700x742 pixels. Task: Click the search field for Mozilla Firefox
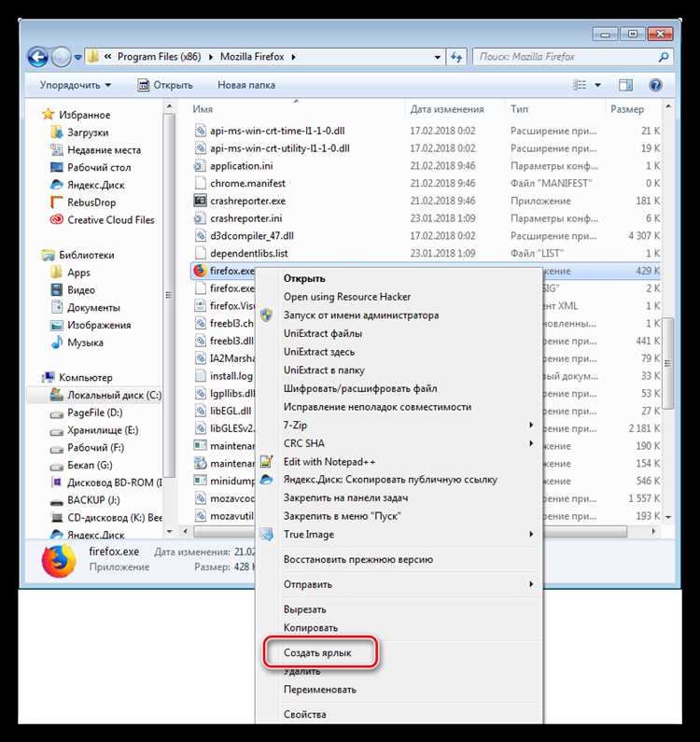tap(573, 57)
